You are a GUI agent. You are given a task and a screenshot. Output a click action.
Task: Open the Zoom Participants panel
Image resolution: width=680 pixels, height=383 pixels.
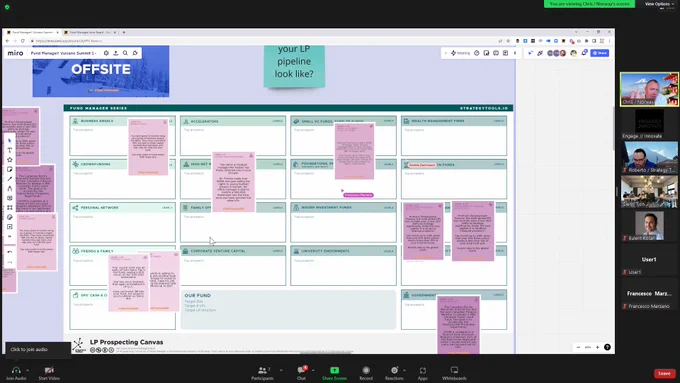pyautogui.click(x=262, y=373)
